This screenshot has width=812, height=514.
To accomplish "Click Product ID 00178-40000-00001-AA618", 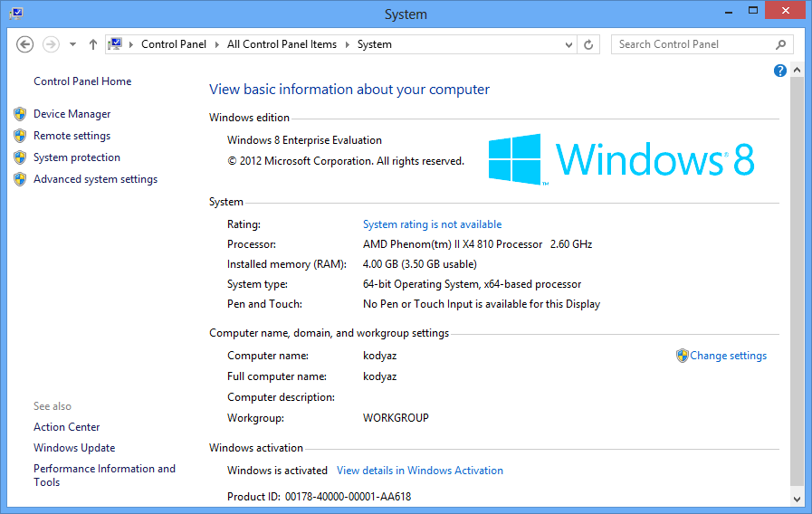I will click(319, 497).
